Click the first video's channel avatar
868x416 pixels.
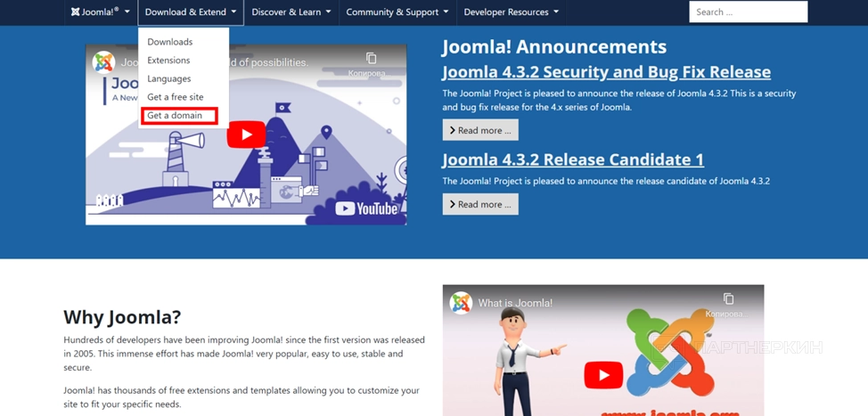tap(103, 62)
